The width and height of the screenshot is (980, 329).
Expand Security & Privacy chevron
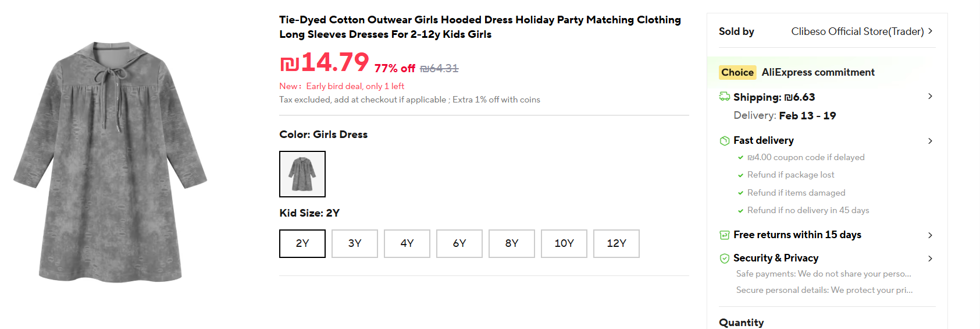tap(930, 259)
